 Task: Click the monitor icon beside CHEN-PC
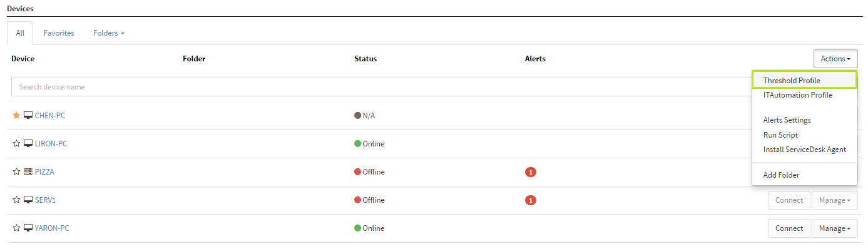[x=28, y=115]
